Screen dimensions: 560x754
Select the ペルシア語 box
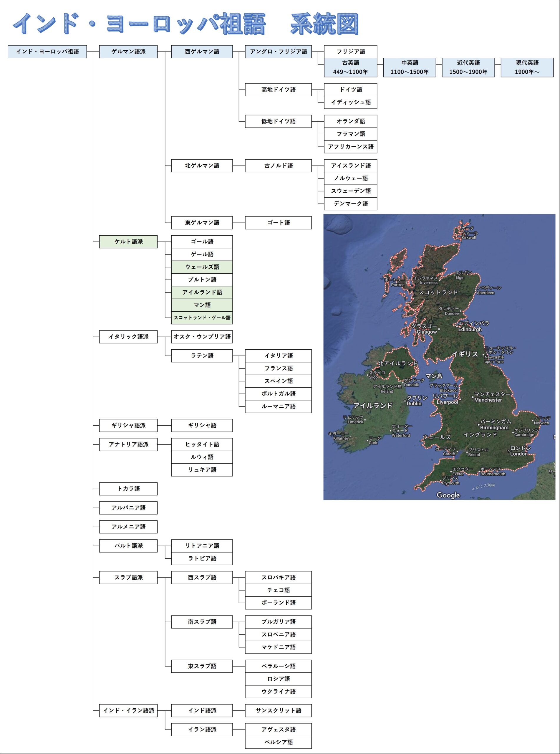278,742
